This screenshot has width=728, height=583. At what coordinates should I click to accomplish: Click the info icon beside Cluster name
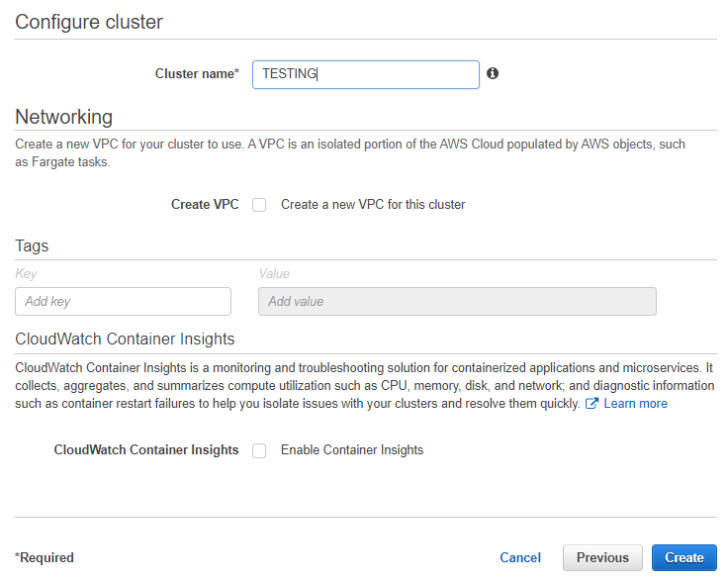[493, 73]
